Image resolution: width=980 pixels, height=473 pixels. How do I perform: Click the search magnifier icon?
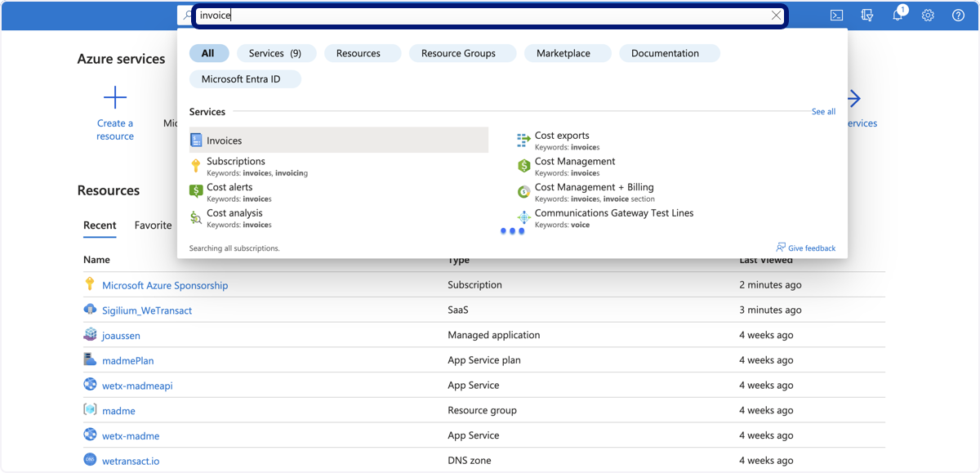[188, 16]
